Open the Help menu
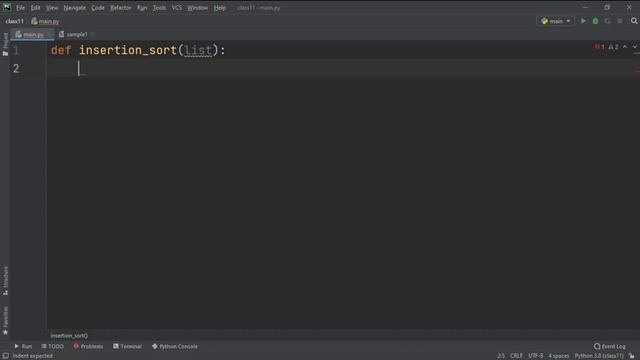Image resolution: width=640 pixels, height=360 pixels. 220,8
